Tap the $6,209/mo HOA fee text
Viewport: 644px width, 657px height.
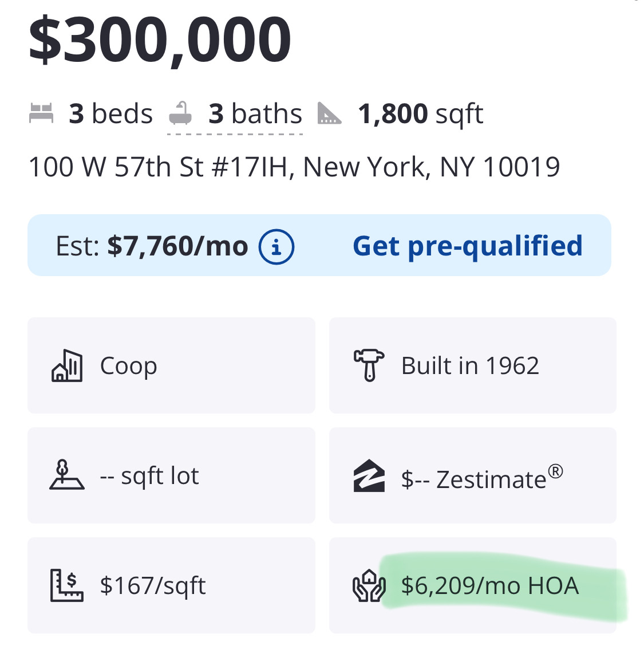pos(490,585)
